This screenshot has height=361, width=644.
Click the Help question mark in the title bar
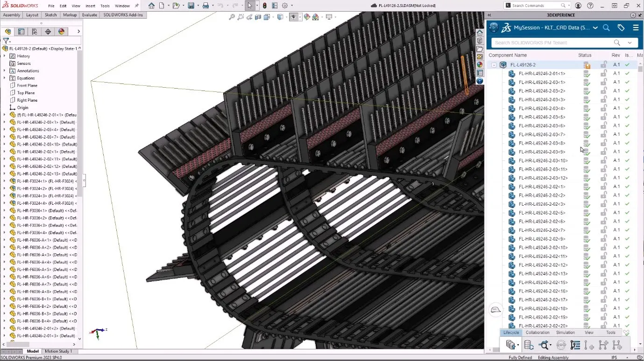(x=590, y=5)
